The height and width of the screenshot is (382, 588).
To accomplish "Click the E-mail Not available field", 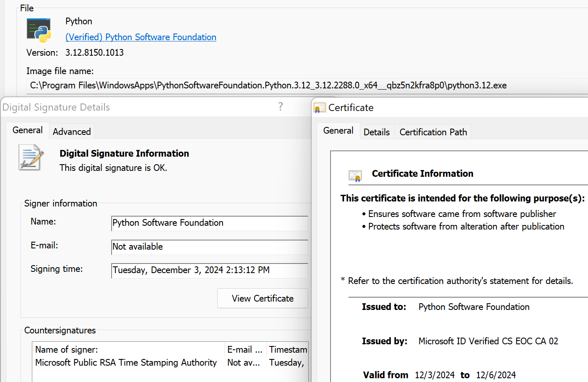I will [x=210, y=247].
